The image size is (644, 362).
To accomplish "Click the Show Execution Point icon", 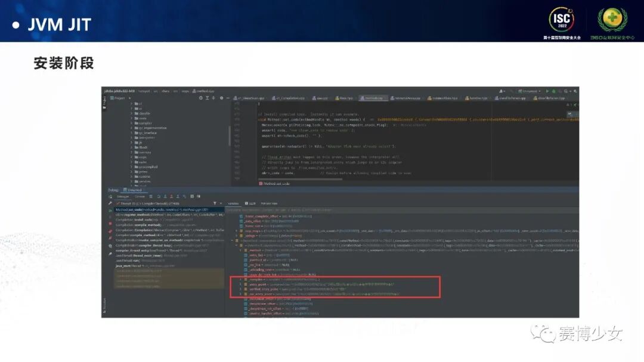I will [151, 196].
